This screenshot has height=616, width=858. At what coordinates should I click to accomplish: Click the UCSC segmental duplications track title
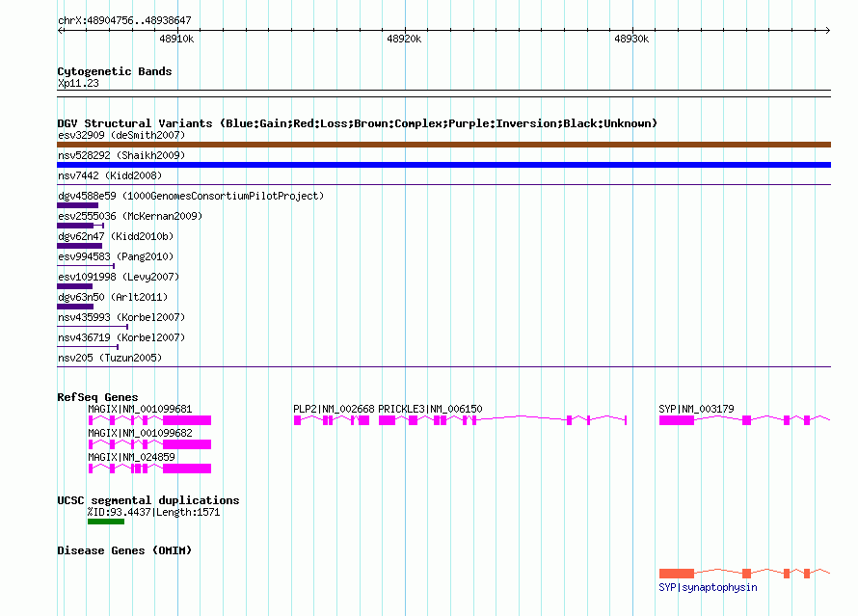click(x=148, y=500)
